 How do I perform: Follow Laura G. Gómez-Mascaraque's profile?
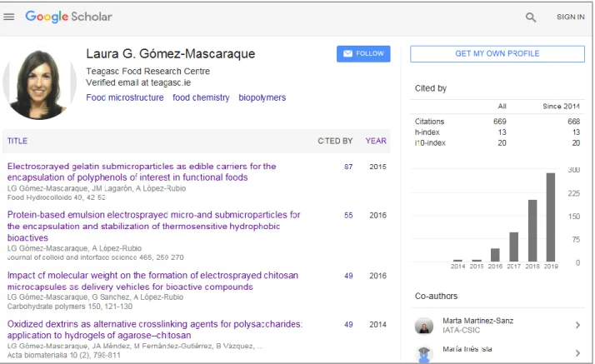[x=363, y=54]
